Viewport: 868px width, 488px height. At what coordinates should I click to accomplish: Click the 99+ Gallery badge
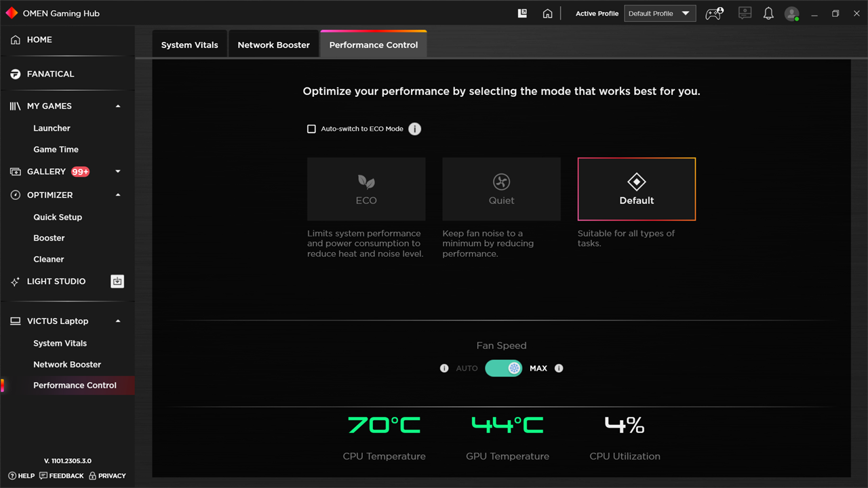[81, 171]
